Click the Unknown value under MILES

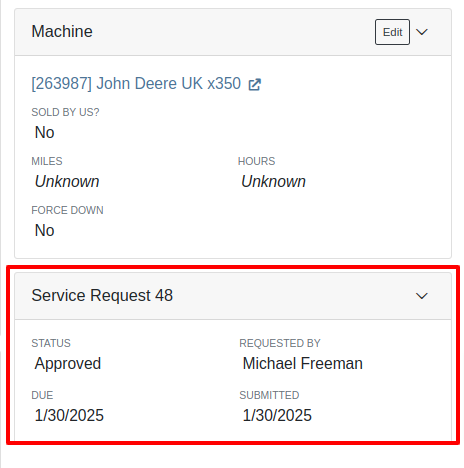[67, 182]
